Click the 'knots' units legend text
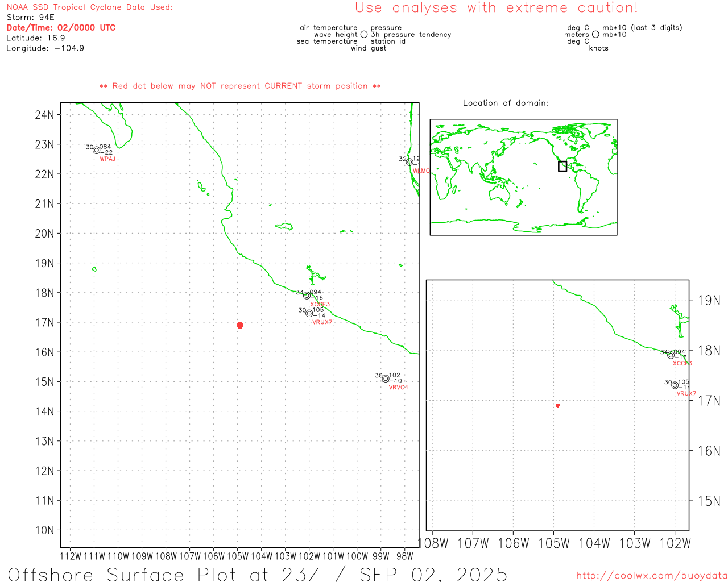Image resolution: width=728 pixels, height=582 pixels. tap(599, 48)
